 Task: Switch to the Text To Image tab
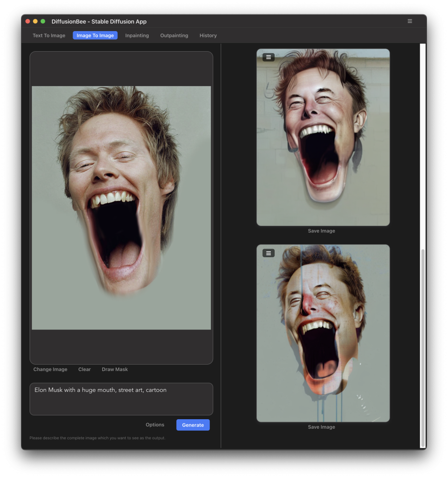49,35
